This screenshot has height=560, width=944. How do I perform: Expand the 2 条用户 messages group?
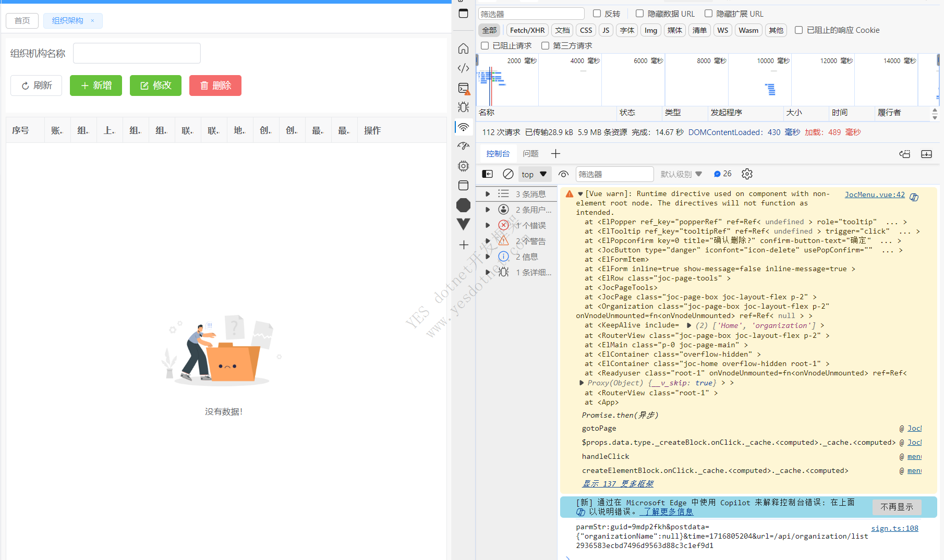click(488, 210)
